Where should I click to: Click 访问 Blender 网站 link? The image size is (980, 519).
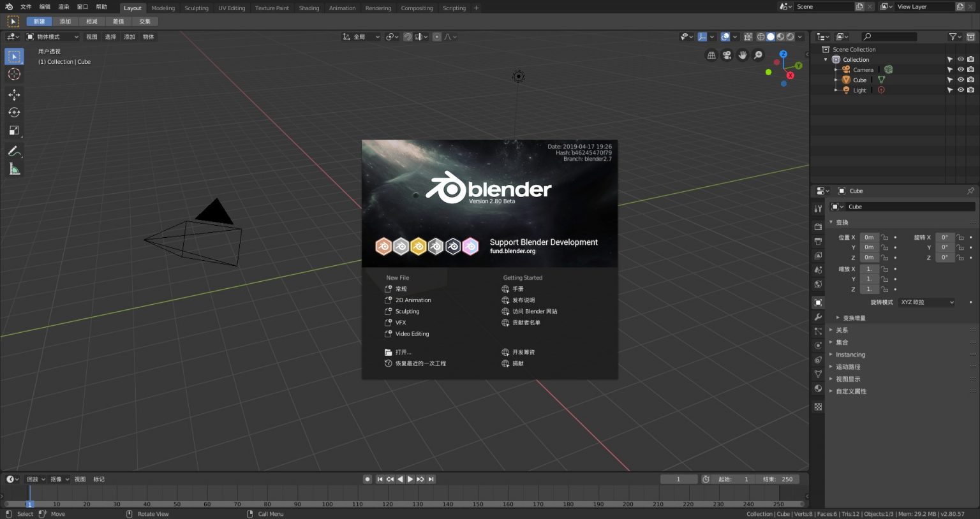(x=530, y=312)
